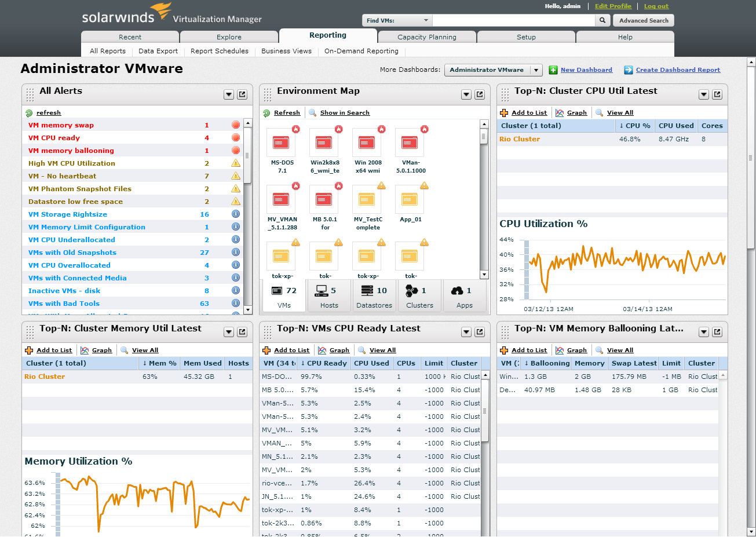Viewport: 756px width, 537px height.
Task: Open VM Memory Ballooning panel menu arrow
Action: point(704,332)
